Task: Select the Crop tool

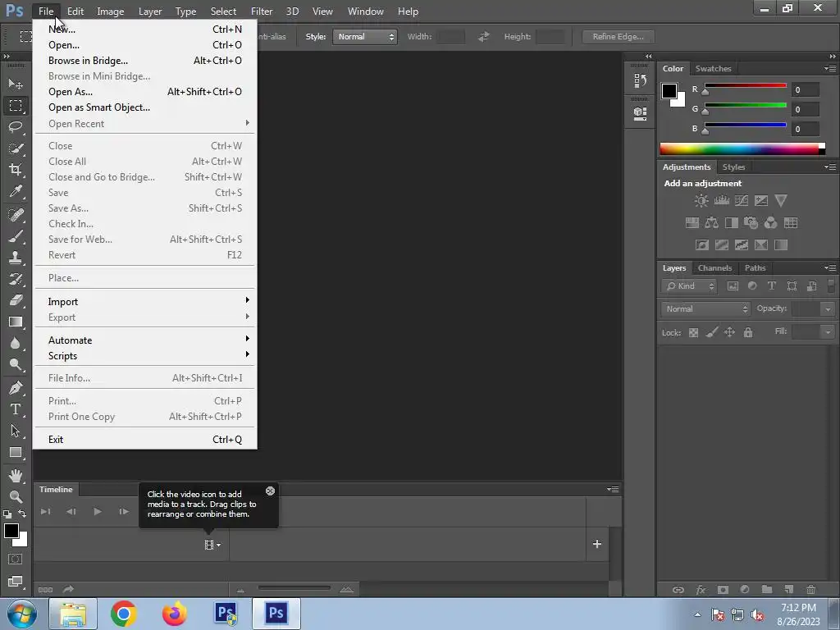Action: tap(16, 170)
